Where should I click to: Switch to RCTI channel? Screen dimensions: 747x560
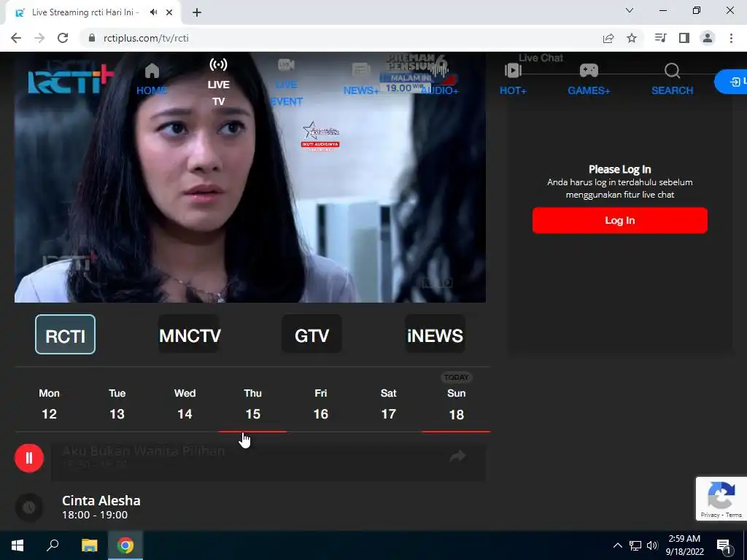pos(65,334)
